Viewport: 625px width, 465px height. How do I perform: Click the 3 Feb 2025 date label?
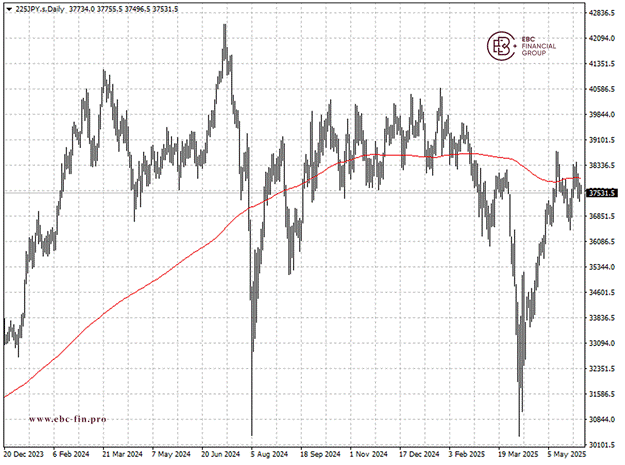pos(465,454)
